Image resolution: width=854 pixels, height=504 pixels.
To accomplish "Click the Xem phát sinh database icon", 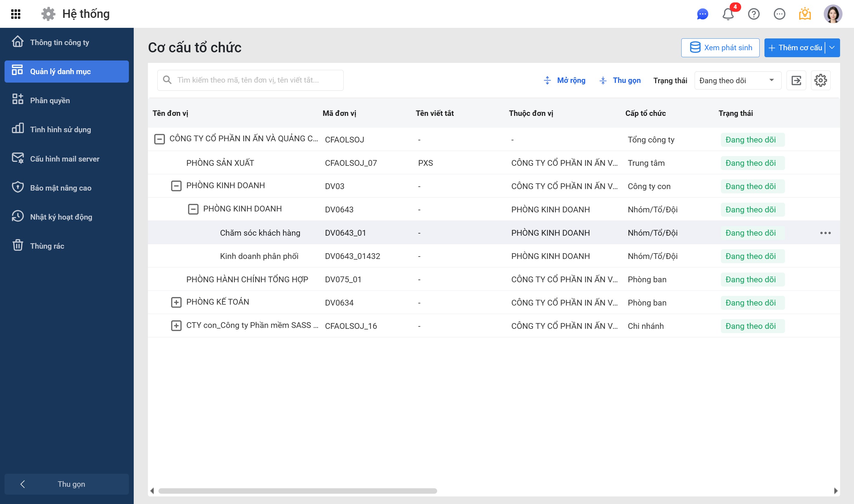I will 695,47.
